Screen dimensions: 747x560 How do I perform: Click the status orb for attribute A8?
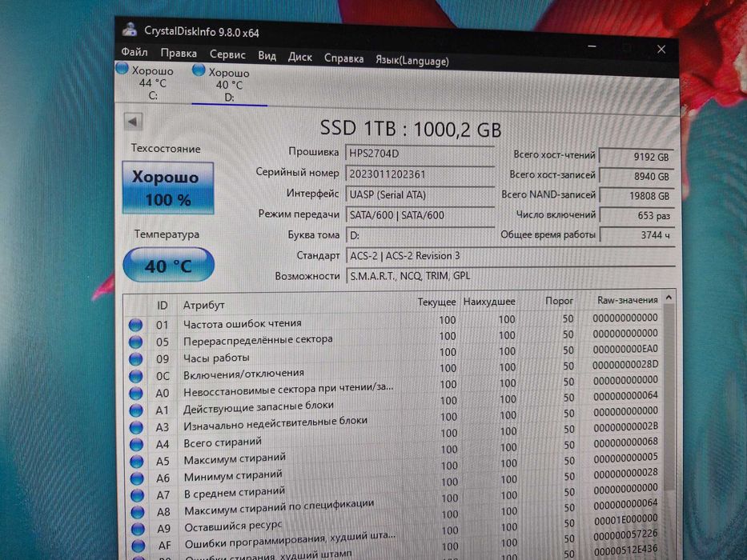tap(138, 512)
